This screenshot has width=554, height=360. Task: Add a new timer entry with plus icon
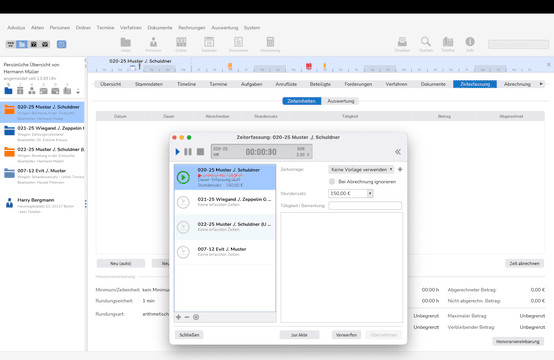point(178,317)
